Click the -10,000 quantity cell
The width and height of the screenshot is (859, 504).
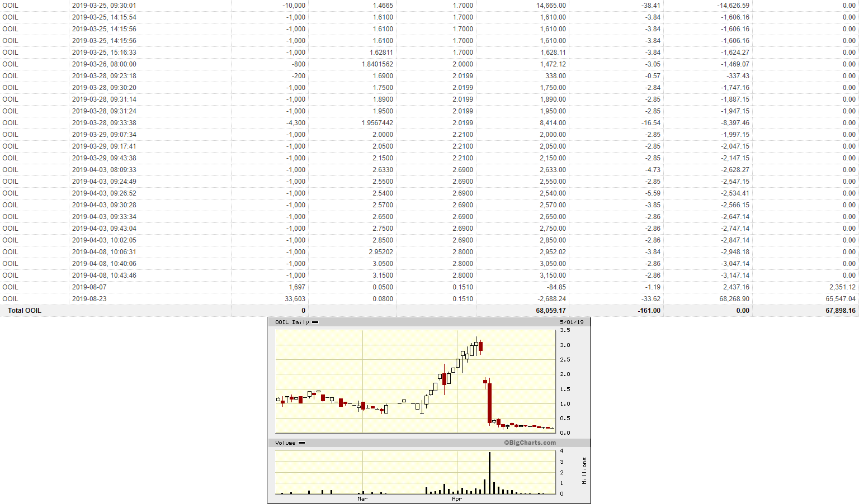[x=294, y=6]
